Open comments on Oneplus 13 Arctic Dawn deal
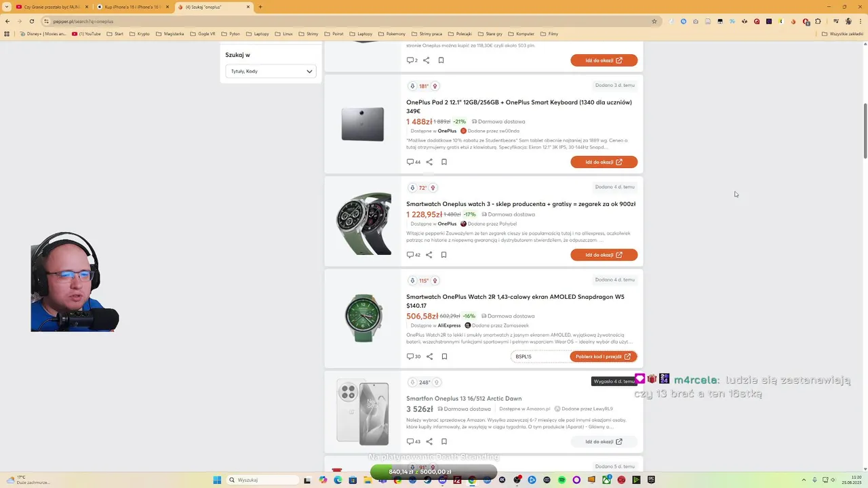Image resolution: width=868 pixels, height=488 pixels. [x=413, y=441]
